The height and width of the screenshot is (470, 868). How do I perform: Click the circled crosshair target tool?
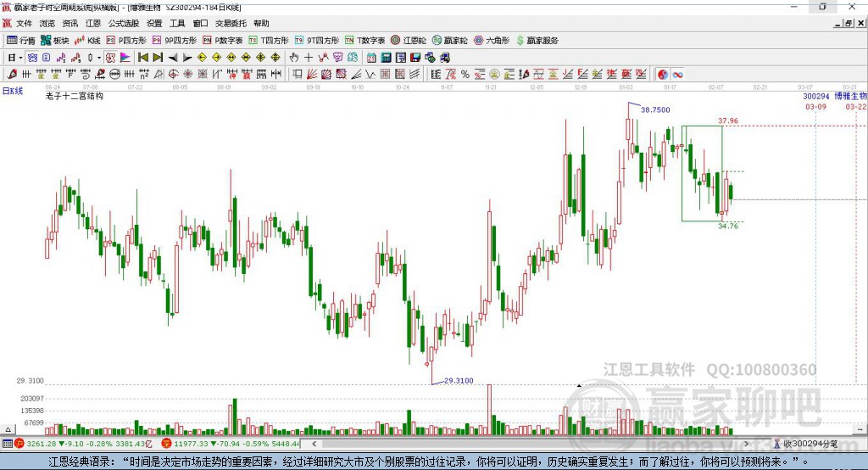173,75
